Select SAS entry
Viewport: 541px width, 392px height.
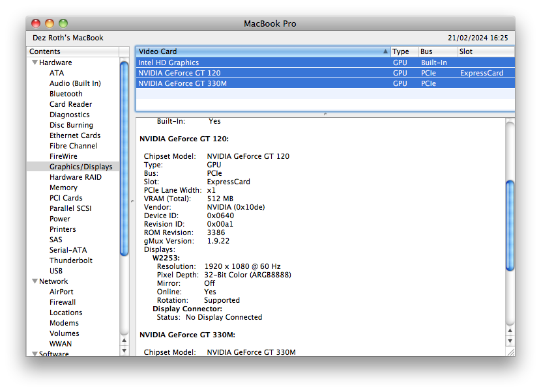click(56, 240)
